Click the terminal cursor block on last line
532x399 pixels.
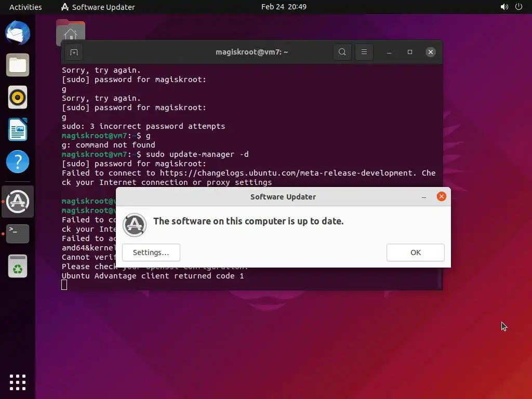[x=64, y=285]
